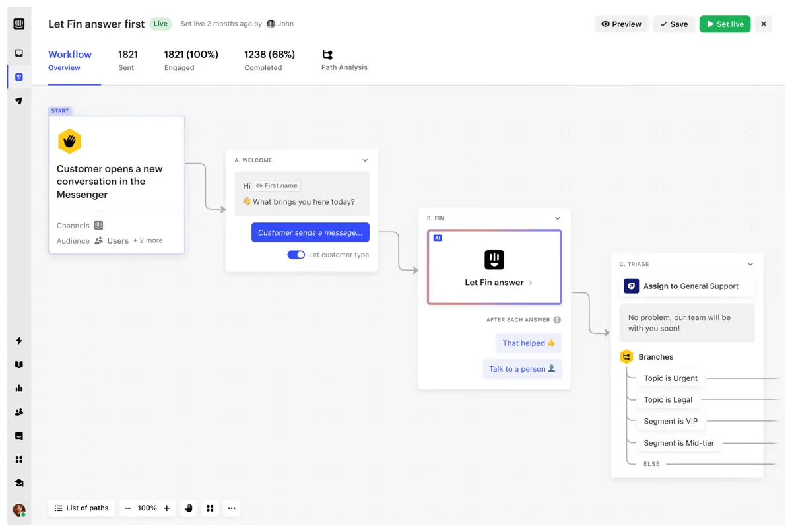Select the hand pan tool in the canvas toolbar
This screenshot has width=792, height=532.
tap(188, 508)
